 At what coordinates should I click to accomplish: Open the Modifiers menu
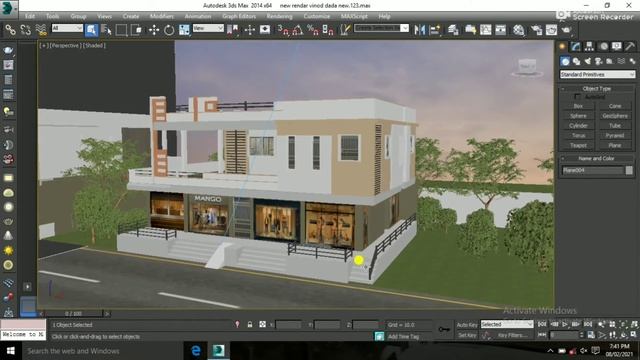[162, 16]
